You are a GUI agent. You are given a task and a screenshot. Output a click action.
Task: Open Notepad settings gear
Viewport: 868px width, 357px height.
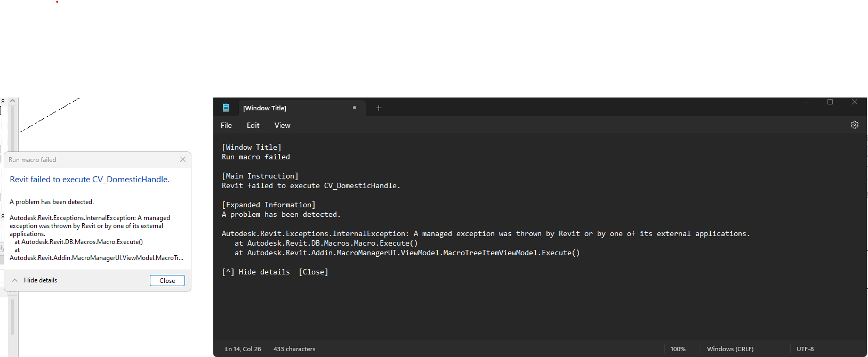tap(854, 125)
